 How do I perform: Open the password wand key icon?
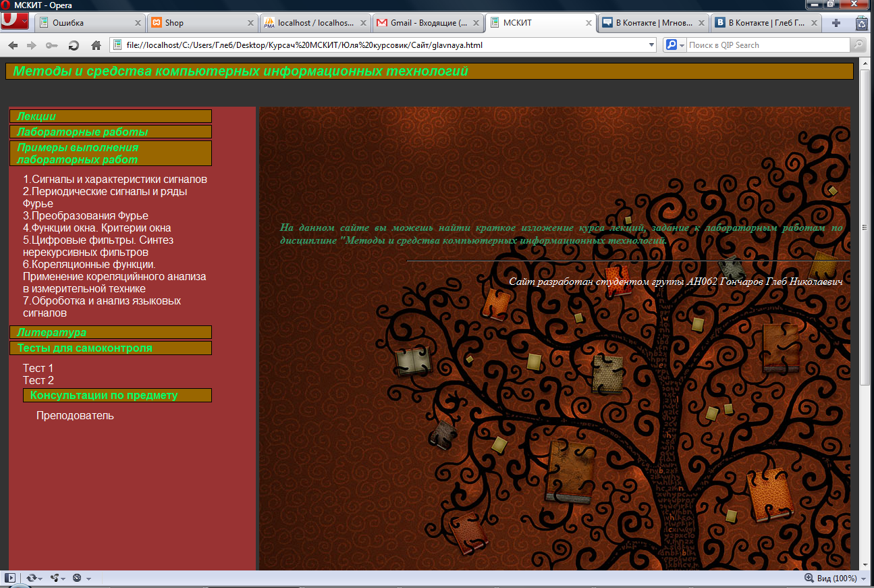(51, 45)
